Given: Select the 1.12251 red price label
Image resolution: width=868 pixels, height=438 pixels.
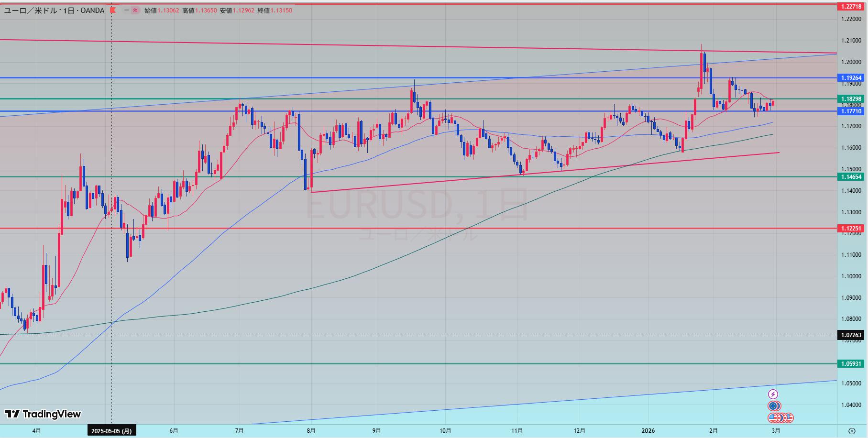Looking at the screenshot, I should 851,229.
